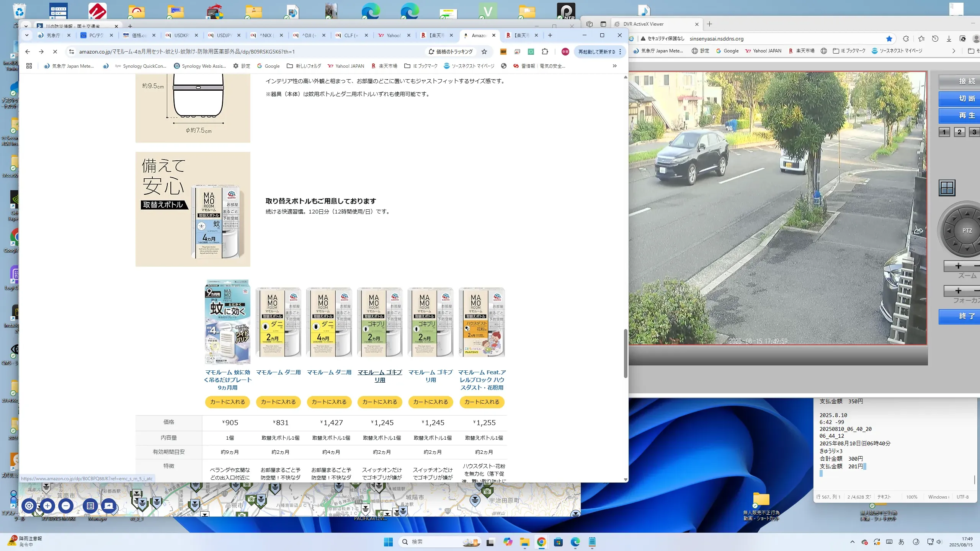
Task: Click site information icon beside Amazon URL
Action: (x=71, y=52)
